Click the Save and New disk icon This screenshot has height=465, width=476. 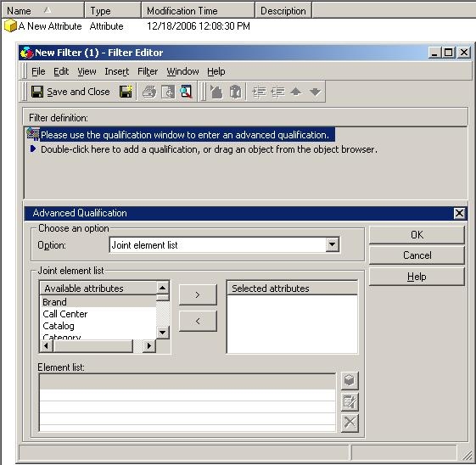pyautogui.click(x=126, y=92)
